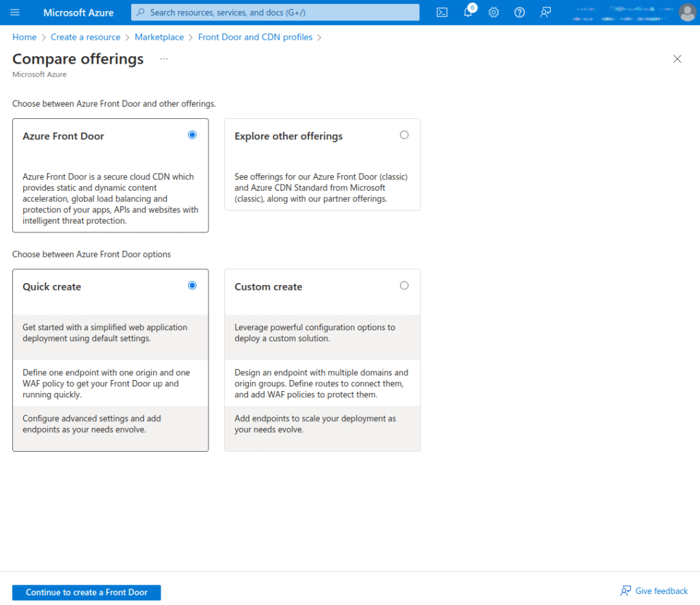Open the feedback icon in top bar
Image resolution: width=700 pixels, height=605 pixels.
coord(545,12)
